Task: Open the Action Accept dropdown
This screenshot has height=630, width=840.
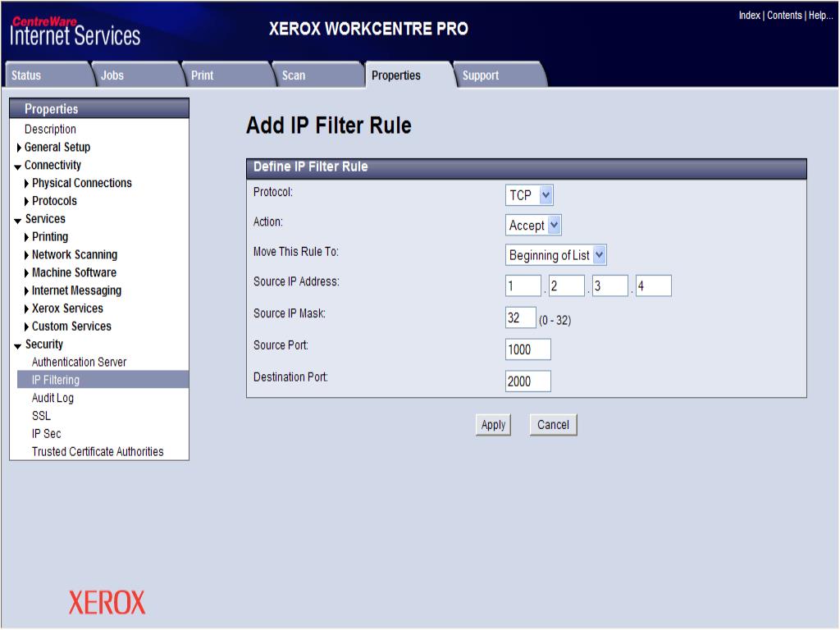Action: pyautogui.click(x=533, y=225)
